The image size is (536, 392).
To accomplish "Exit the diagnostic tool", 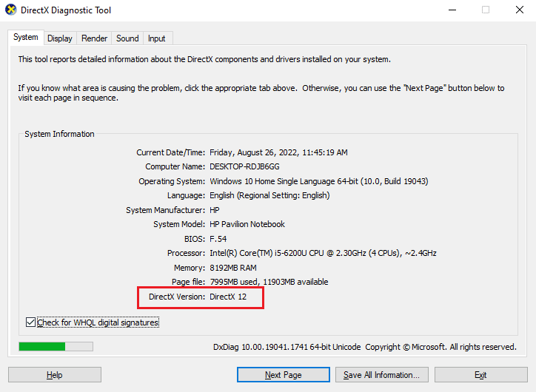I will tap(480, 375).
